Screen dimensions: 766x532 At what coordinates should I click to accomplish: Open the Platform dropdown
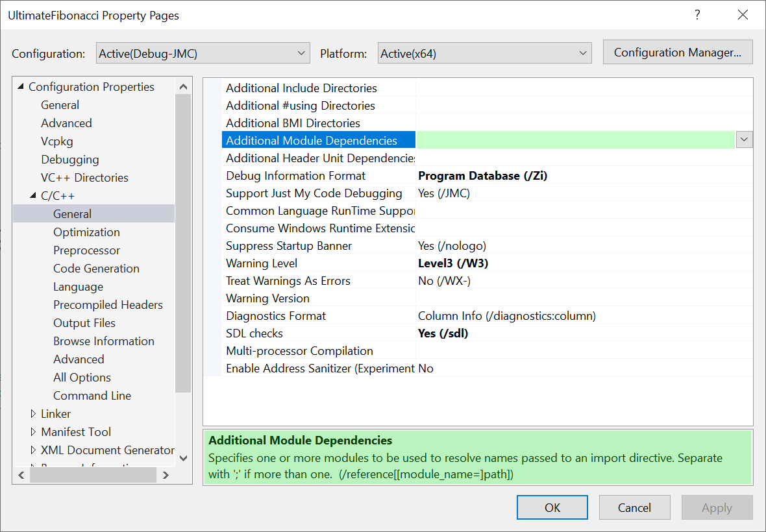click(x=582, y=53)
